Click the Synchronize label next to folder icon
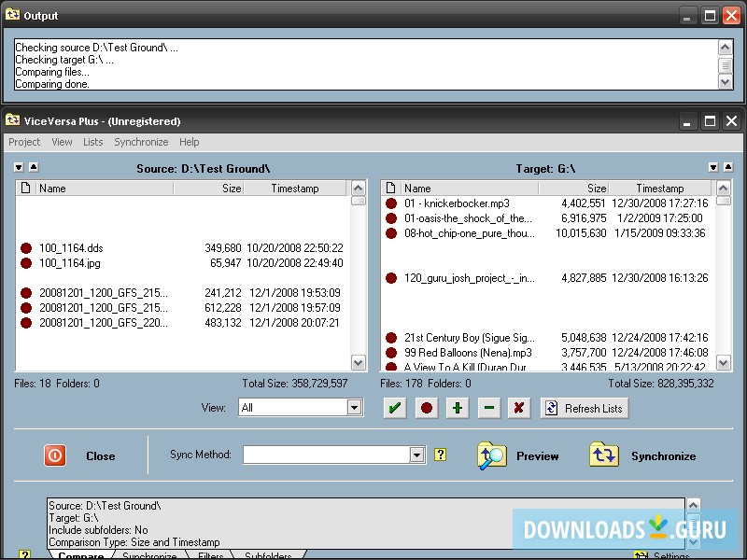Image resolution: width=747 pixels, height=560 pixels. (663, 456)
